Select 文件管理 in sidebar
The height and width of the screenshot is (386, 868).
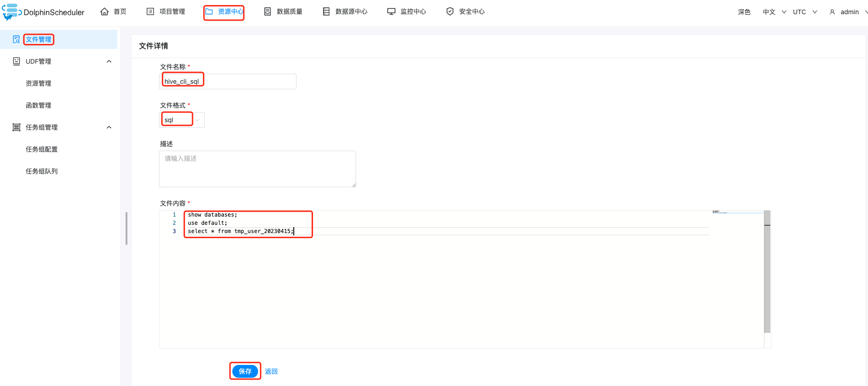[59, 39]
